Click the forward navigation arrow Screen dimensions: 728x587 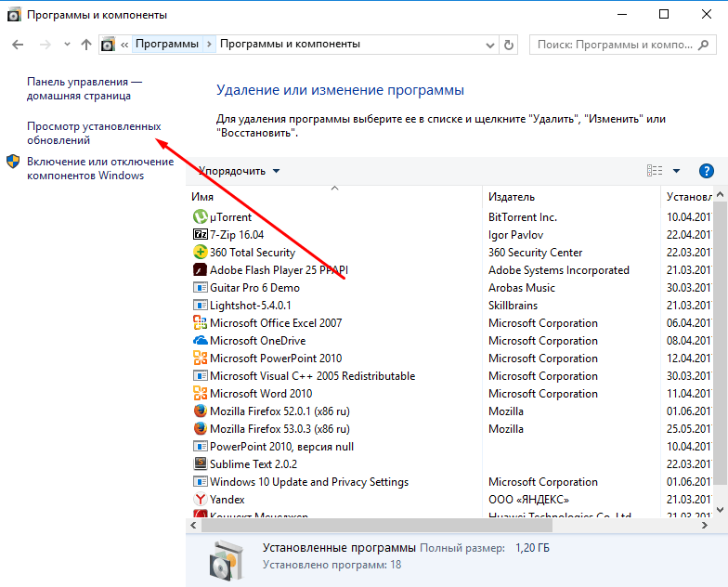click(x=45, y=45)
